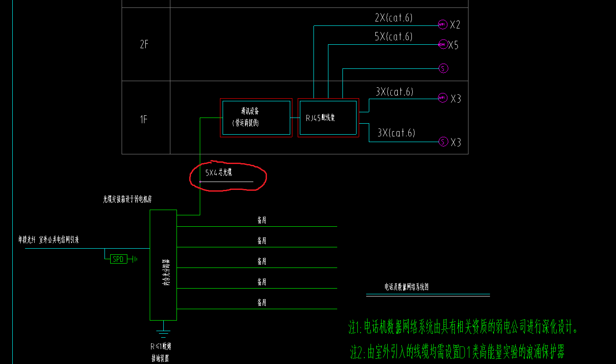This screenshot has width=616, height=364.
Task: Click the 2X(cat.6) cable label
Action: click(393, 18)
